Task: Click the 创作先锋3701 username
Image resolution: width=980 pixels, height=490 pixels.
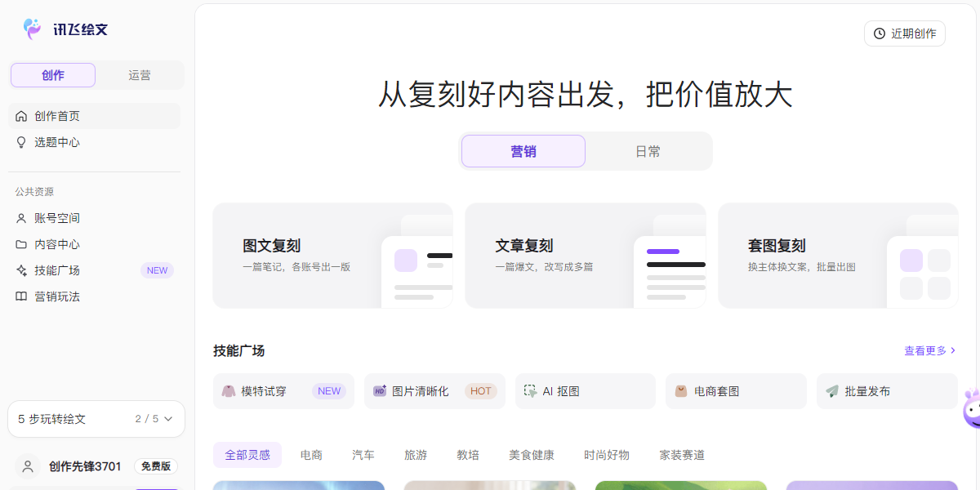Action: [85, 466]
